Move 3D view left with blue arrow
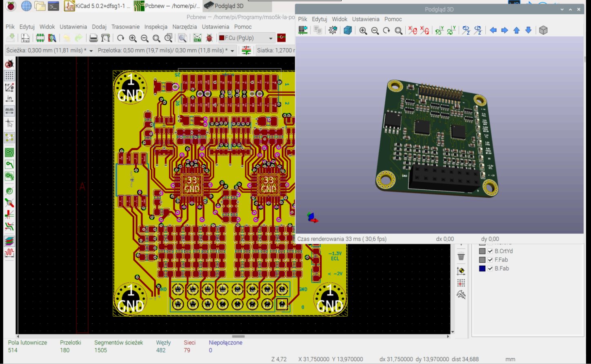The height and width of the screenshot is (364, 591). 493,30
